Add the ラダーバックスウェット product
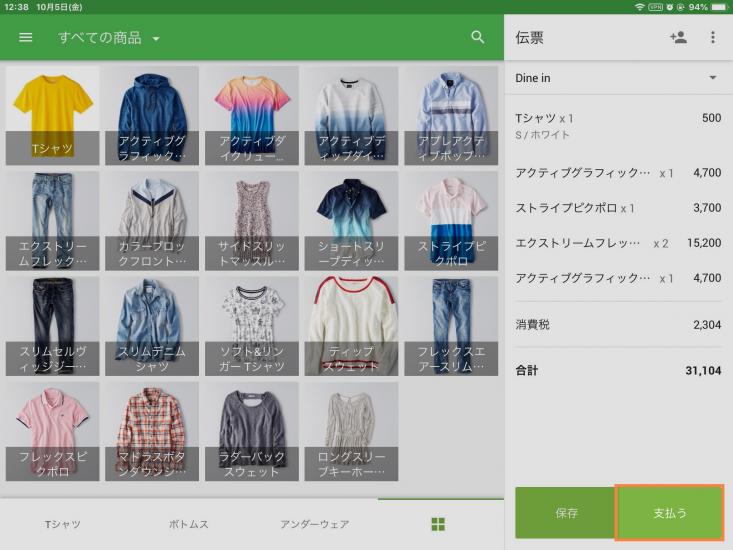This screenshot has height=550, width=733. click(252, 432)
